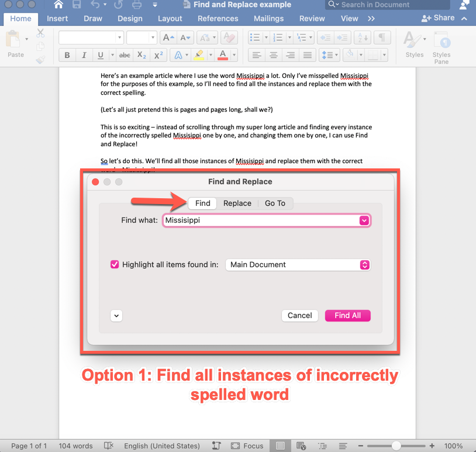Click English (United States) language
This screenshot has height=452, width=476.
point(162,446)
